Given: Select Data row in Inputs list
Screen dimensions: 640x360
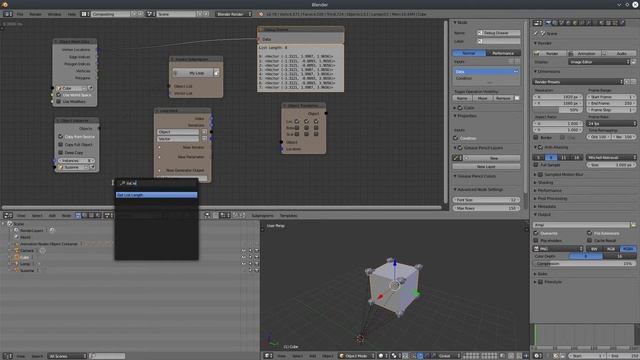Looking at the screenshot, I should tap(486, 71).
